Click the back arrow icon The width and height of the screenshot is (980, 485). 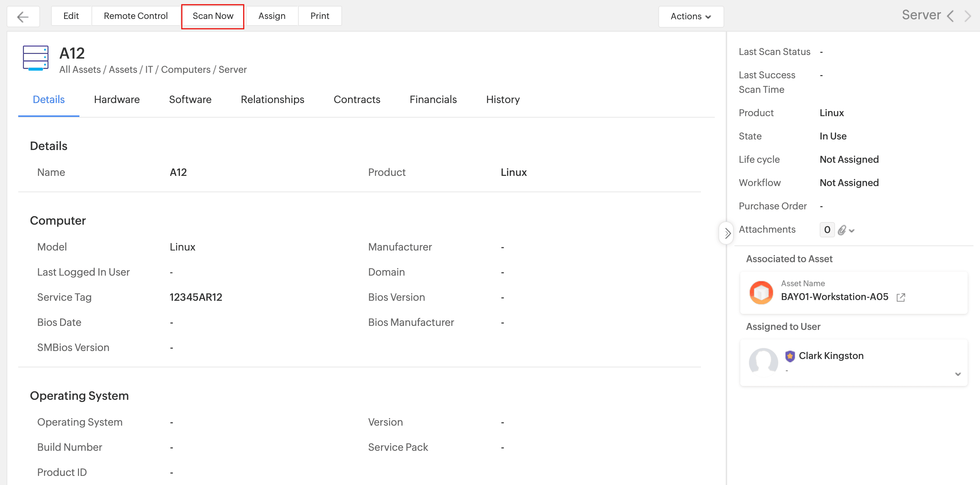coord(23,16)
